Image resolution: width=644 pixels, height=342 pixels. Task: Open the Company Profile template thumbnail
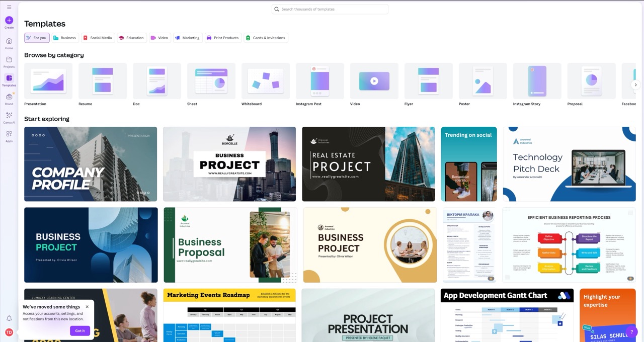point(91,164)
